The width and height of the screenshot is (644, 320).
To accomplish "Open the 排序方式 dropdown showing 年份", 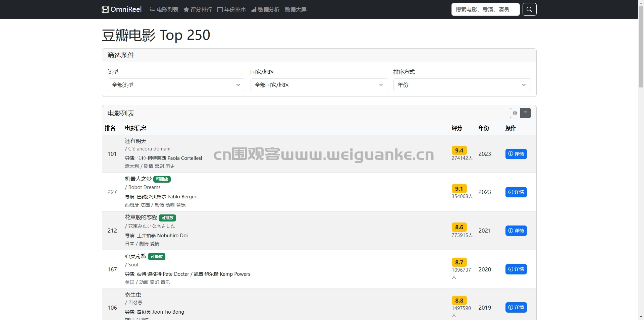I will tap(462, 85).
